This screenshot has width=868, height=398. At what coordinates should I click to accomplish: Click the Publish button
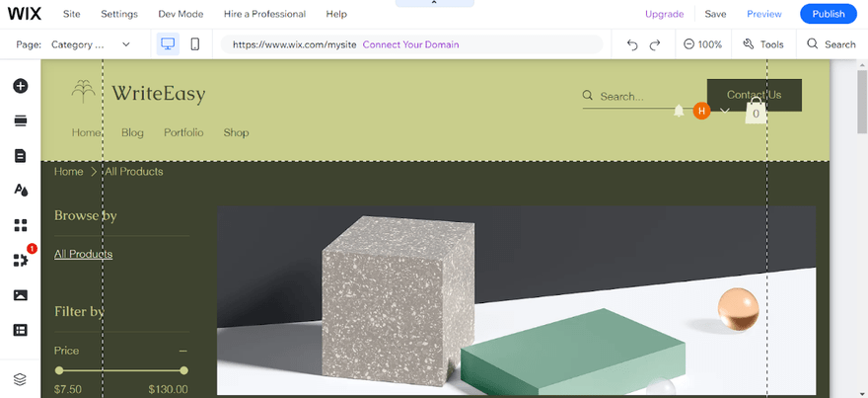(x=829, y=14)
